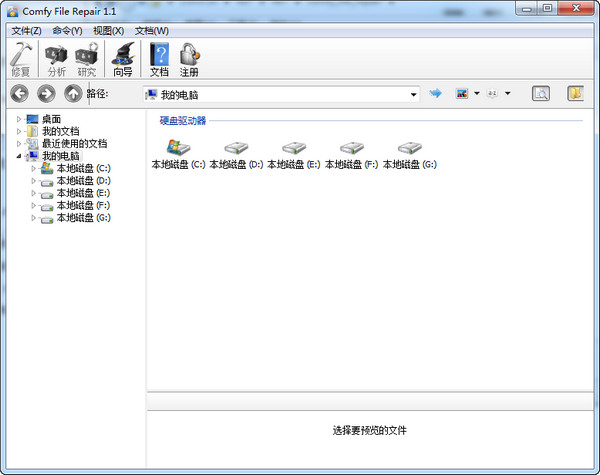The image size is (600, 475).
Task: Go forward with the right arrow button
Action: (46, 93)
